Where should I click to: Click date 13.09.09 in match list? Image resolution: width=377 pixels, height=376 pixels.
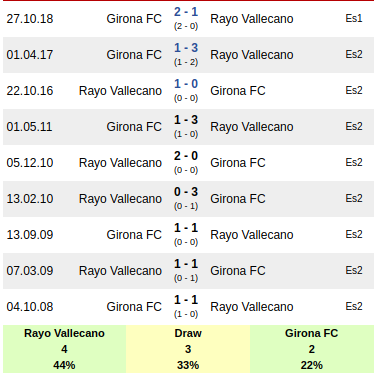(x=30, y=235)
